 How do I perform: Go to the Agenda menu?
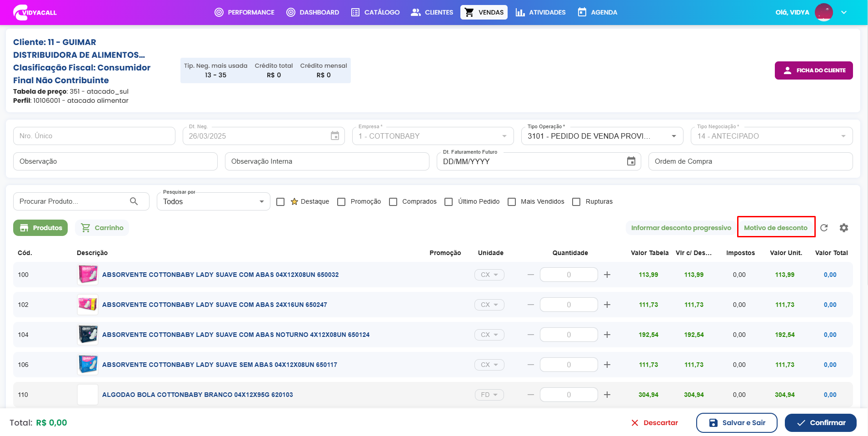click(597, 12)
